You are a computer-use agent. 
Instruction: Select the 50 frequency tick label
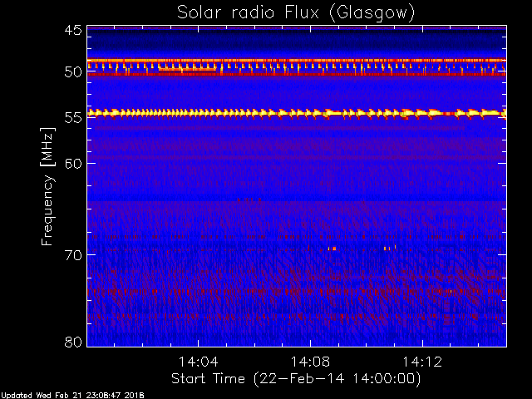pos(73,72)
